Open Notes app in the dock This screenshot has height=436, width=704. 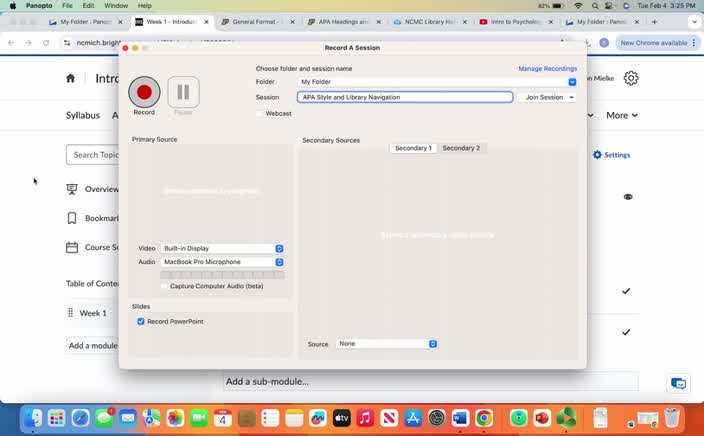click(294, 418)
